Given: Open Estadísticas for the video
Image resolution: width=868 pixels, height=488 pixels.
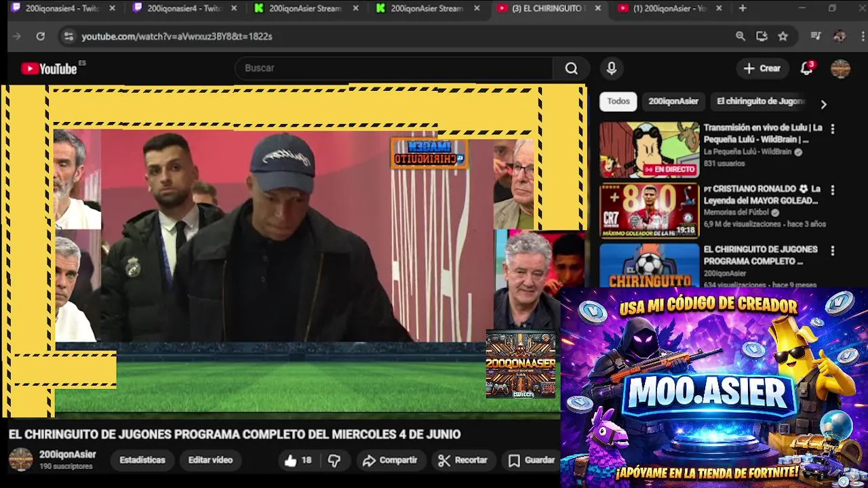Looking at the screenshot, I should [142, 460].
